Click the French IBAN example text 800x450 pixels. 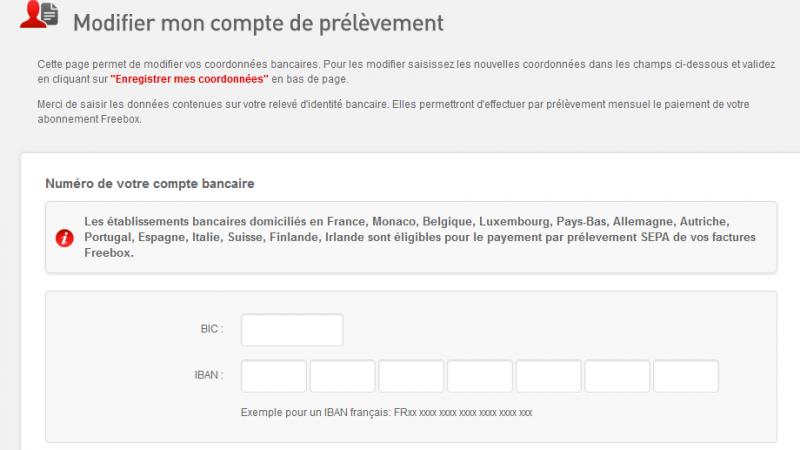pyautogui.click(x=386, y=412)
